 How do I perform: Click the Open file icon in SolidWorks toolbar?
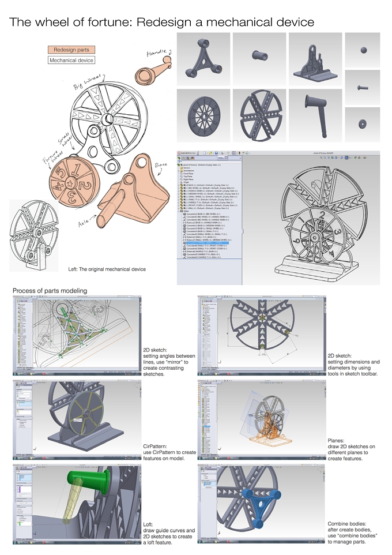(x=210, y=153)
